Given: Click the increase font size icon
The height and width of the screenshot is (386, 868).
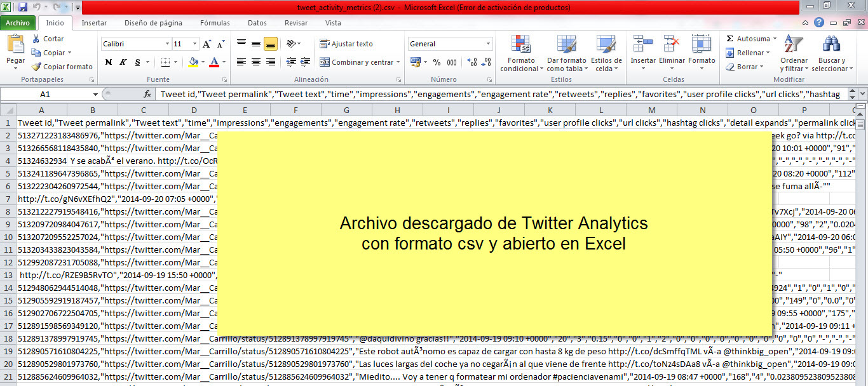Looking at the screenshot, I should [x=207, y=44].
